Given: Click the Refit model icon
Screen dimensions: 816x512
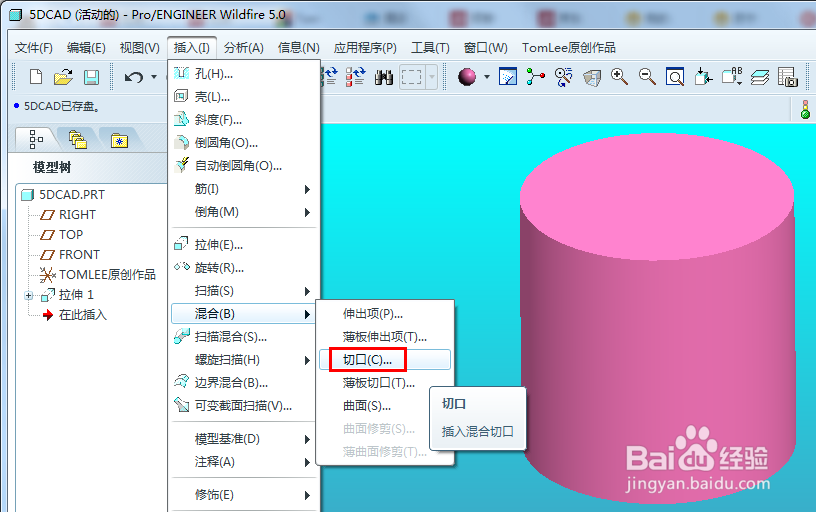Looking at the screenshot, I should pos(675,77).
